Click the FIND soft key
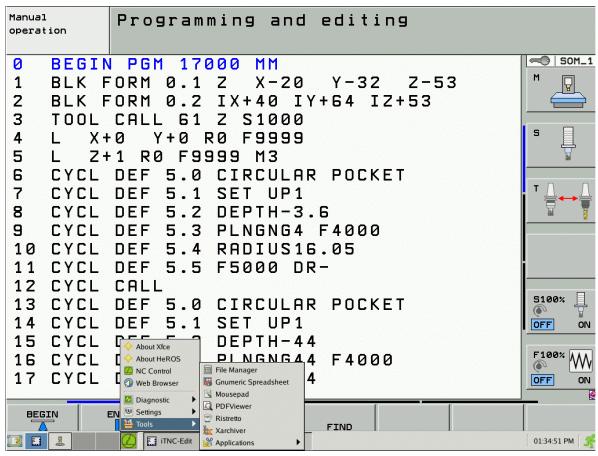The image size is (598, 456). pyautogui.click(x=339, y=426)
